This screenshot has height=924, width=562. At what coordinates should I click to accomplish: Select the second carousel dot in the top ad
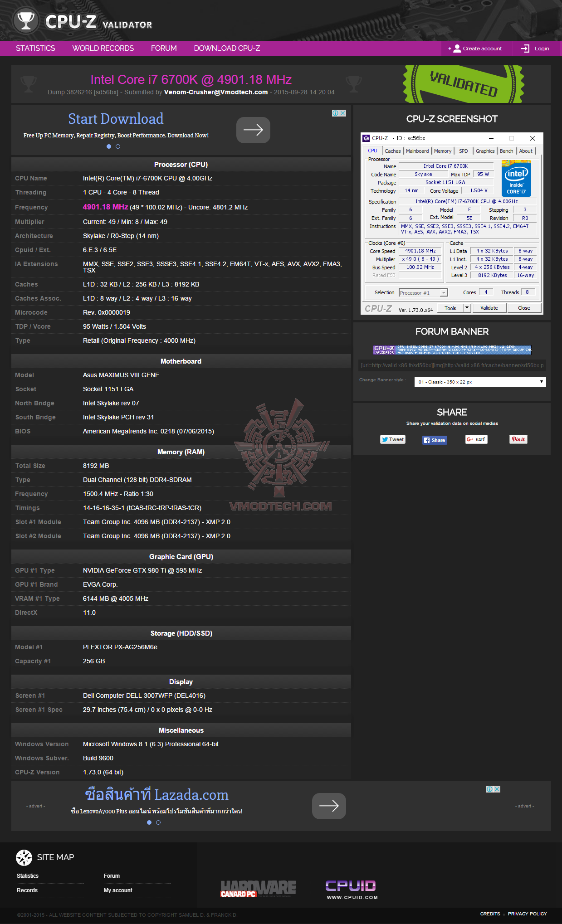click(118, 146)
